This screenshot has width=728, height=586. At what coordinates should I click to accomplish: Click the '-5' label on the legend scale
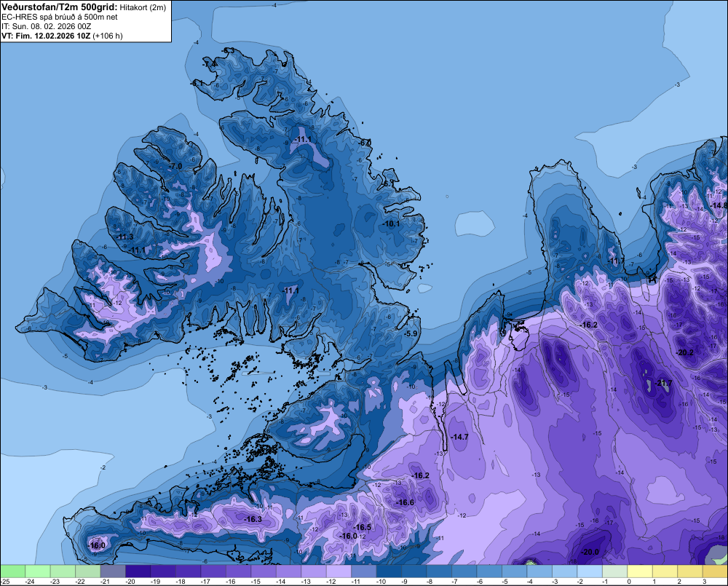coord(505,582)
